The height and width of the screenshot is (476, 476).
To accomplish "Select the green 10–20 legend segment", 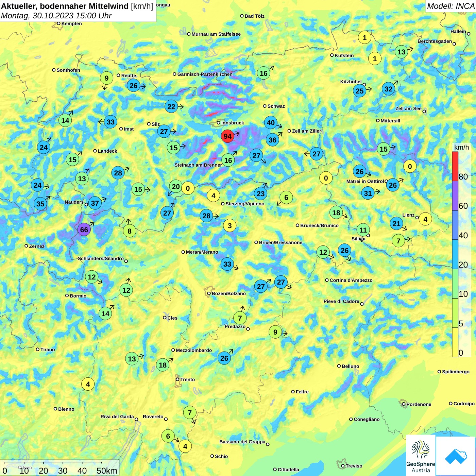I will click(455, 284).
